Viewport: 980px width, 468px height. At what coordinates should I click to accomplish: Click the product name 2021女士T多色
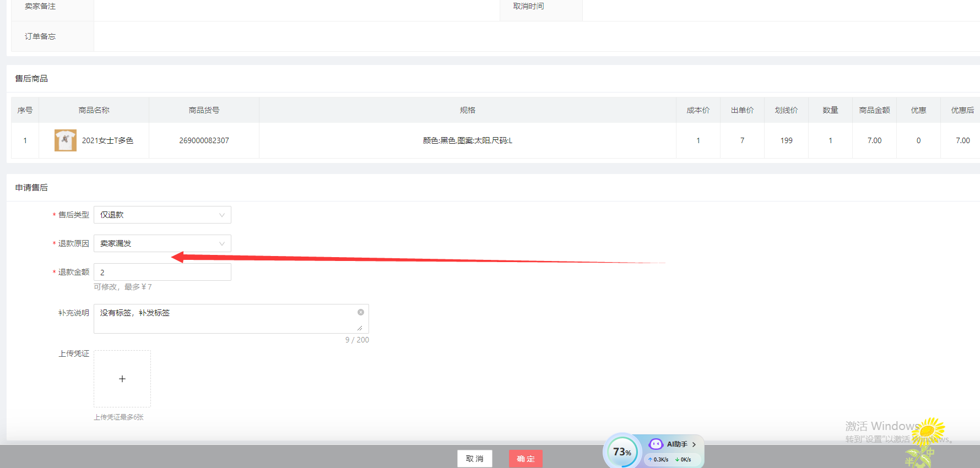pos(108,140)
